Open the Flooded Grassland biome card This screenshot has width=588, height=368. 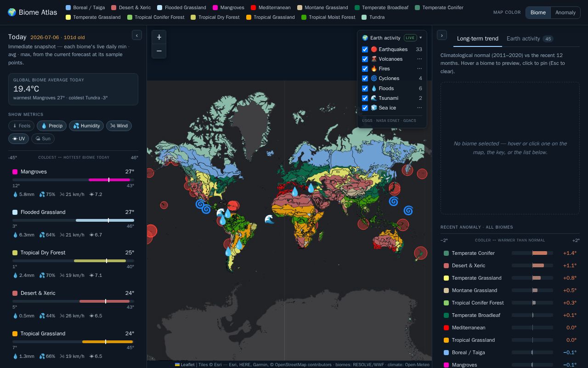pyautogui.click(x=73, y=224)
